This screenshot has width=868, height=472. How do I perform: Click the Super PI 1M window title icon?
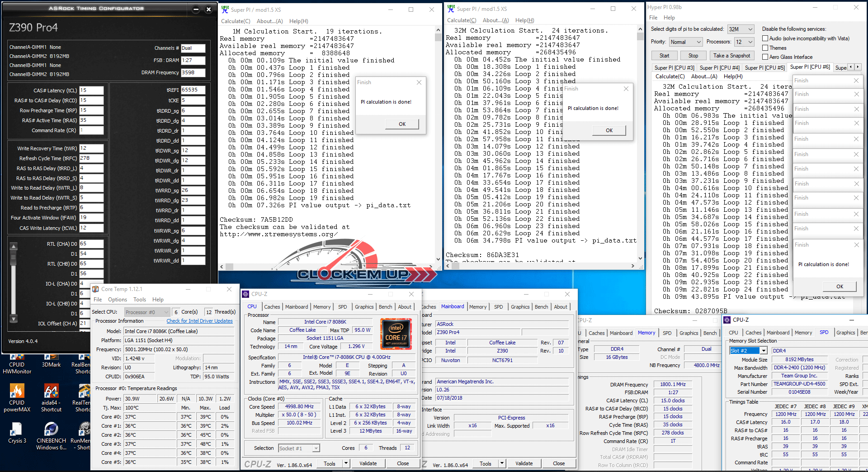click(x=225, y=9)
